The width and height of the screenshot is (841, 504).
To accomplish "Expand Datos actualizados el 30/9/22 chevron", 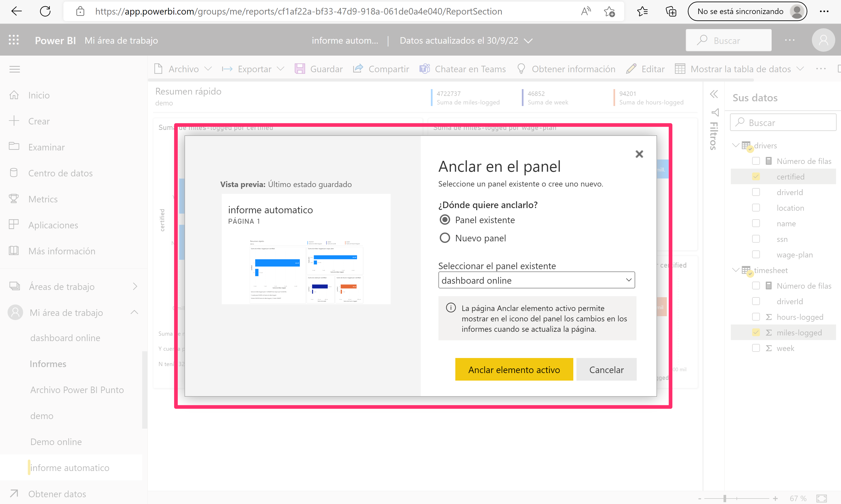I will [528, 41].
